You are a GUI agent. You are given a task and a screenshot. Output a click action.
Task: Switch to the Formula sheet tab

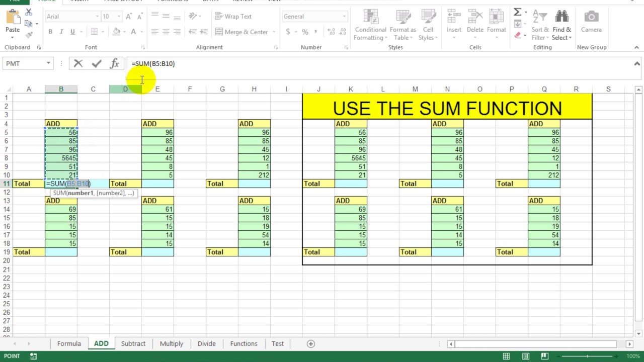coord(69,344)
